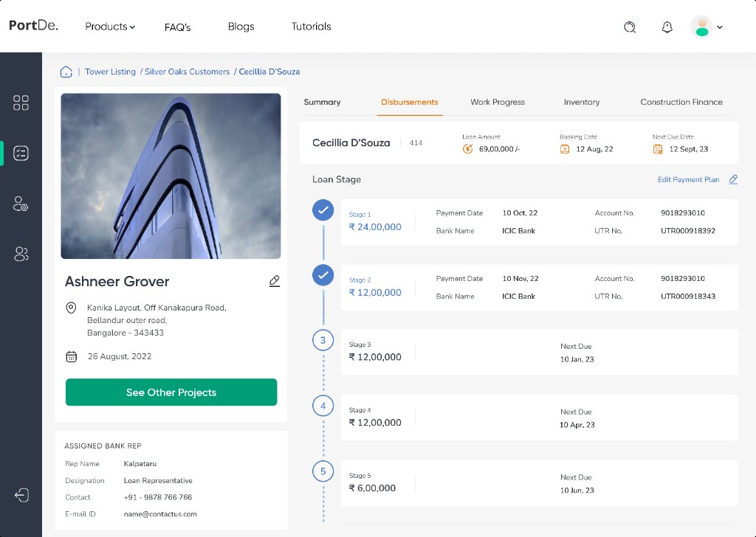
Task: Click Stage 5 next due 10 Jun, 23
Action: [x=577, y=491]
